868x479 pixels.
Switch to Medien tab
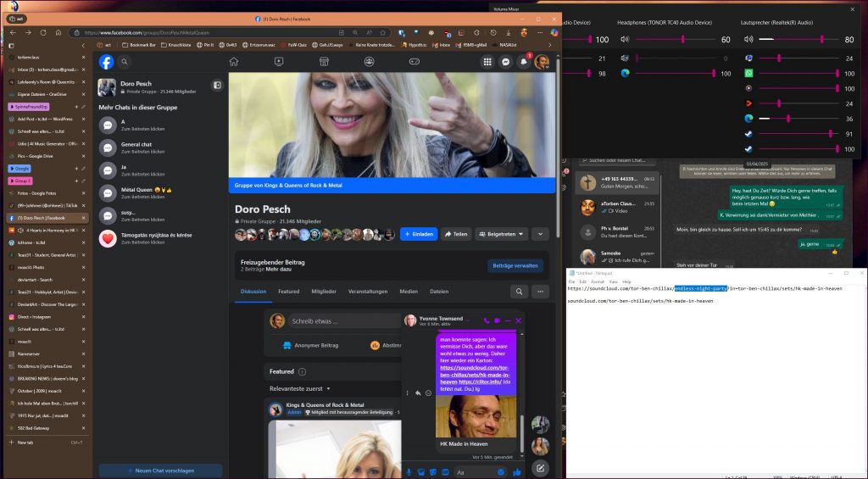coord(409,292)
